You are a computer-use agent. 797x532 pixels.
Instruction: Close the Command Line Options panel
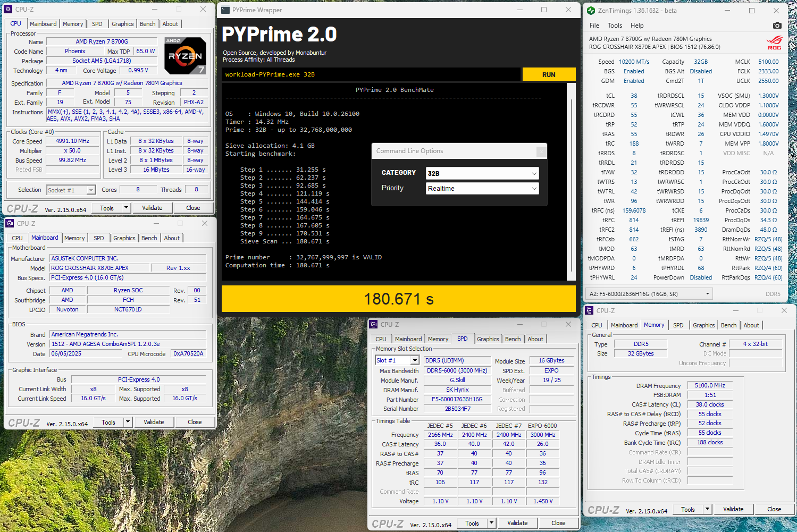pyautogui.click(x=541, y=151)
